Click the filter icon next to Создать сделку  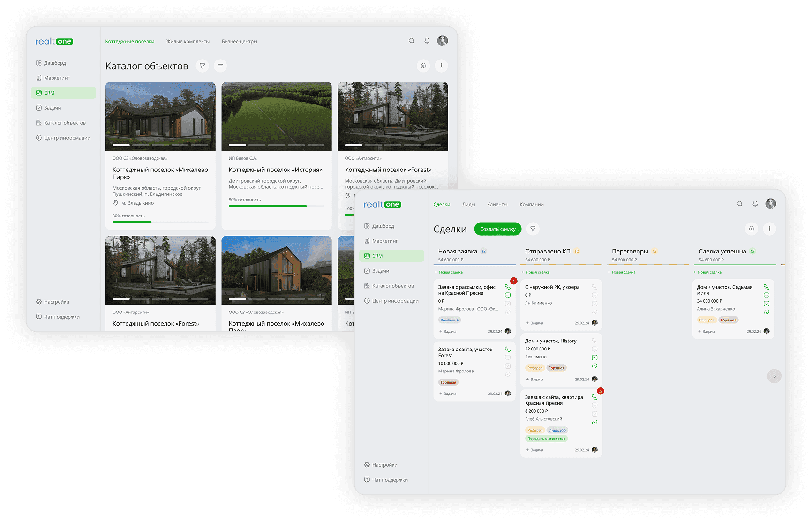(533, 229)
